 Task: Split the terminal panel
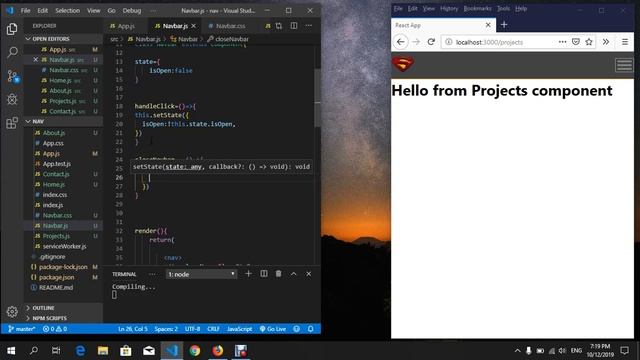click(x=264, y=274)
